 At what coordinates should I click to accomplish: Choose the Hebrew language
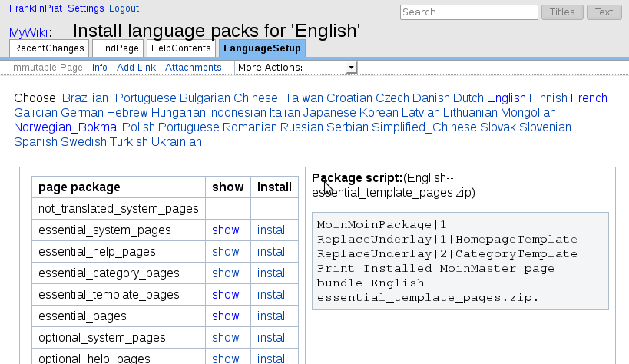127,112
